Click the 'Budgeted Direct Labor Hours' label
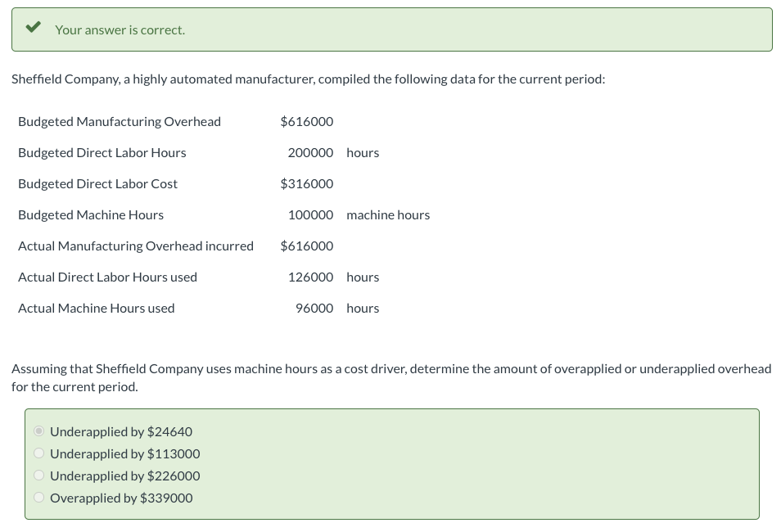 [102, 153]
